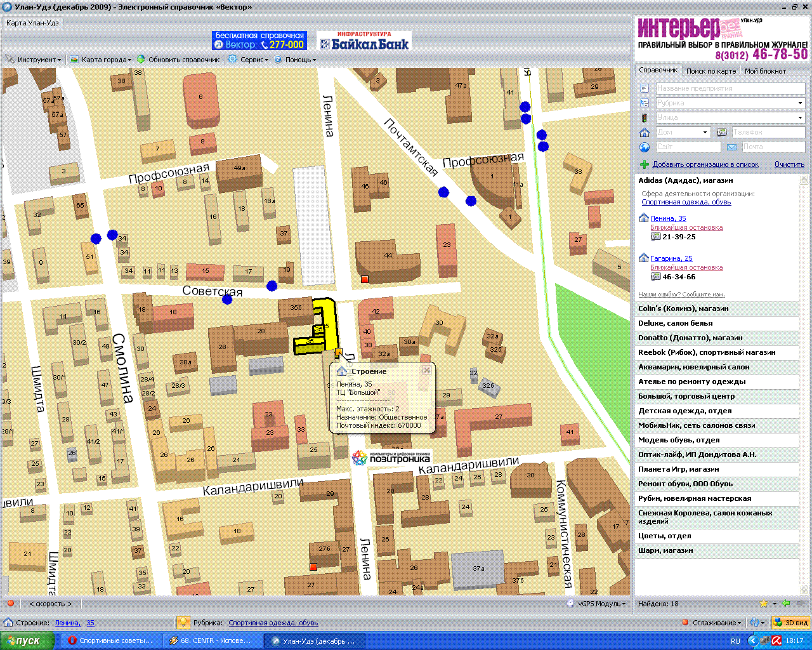Click the Ленина, 35 address link in the side panel
Viewport: 812px width, 650px height.
coord(668,218)
